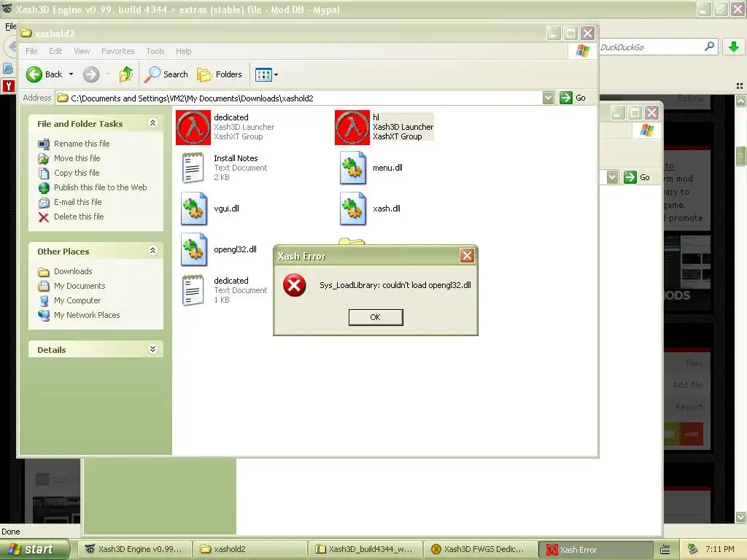Click the network tray icon by the clock
This screenshot has height=560, width=747.
pyautogui.click(x=693, y=549)
